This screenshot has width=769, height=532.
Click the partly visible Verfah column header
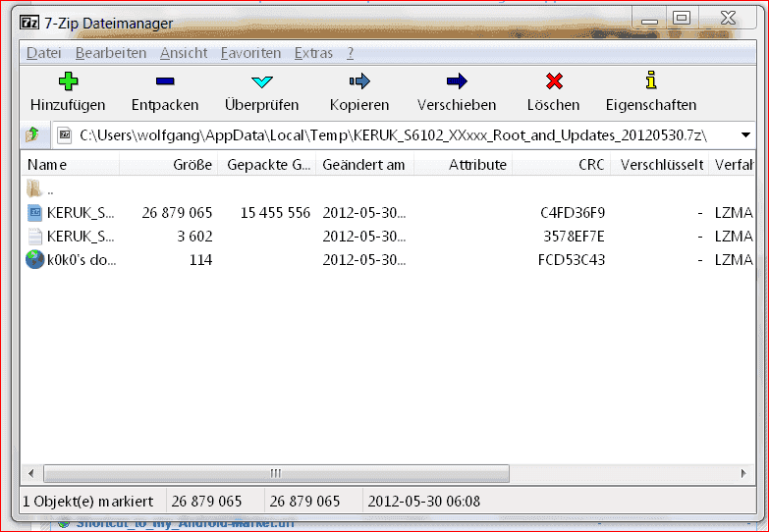coord(733,165)
